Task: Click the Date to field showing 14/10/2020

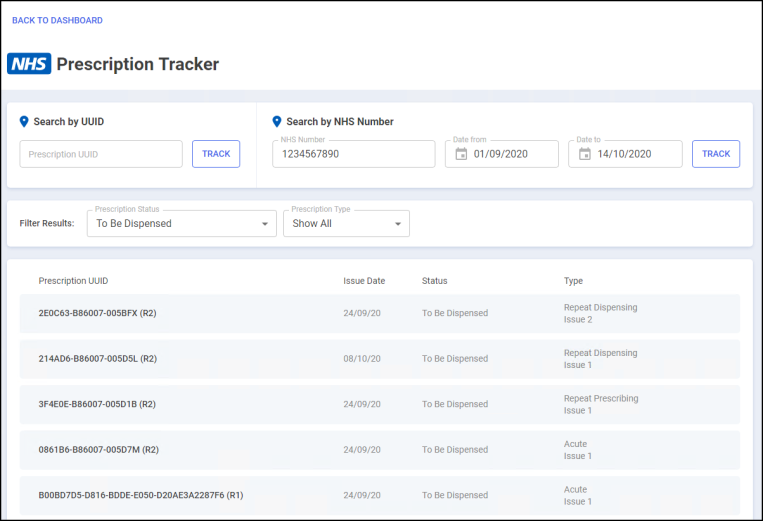Action: pyautogui.click(x=636, y=154)
